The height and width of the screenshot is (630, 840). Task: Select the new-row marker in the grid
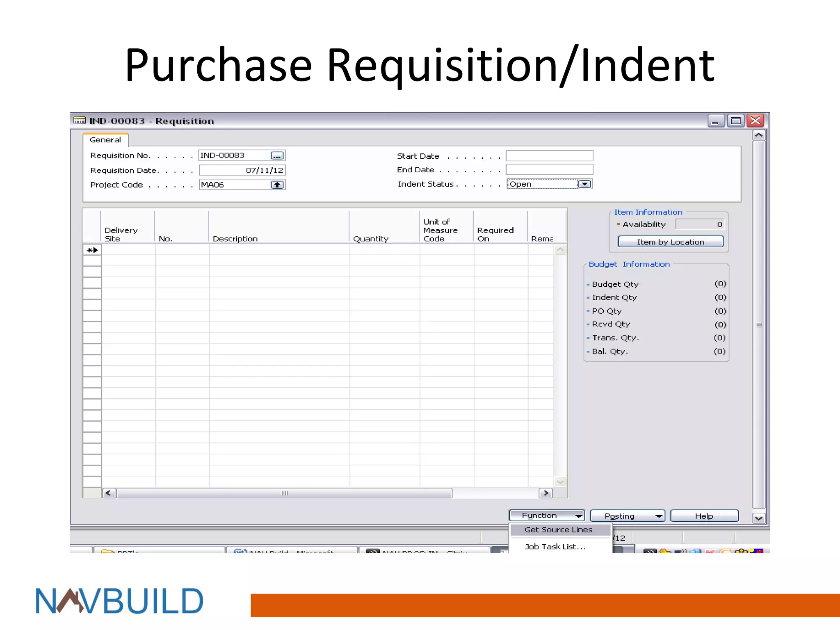pos(92,250)
